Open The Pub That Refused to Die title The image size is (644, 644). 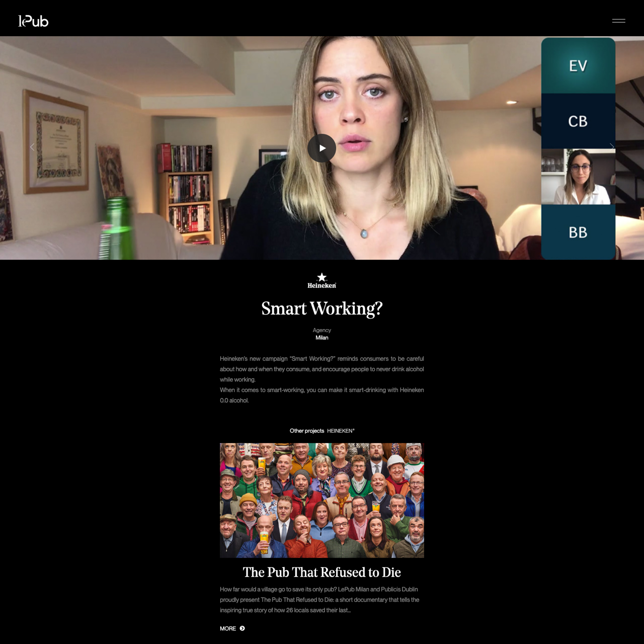tap(322, 572)
